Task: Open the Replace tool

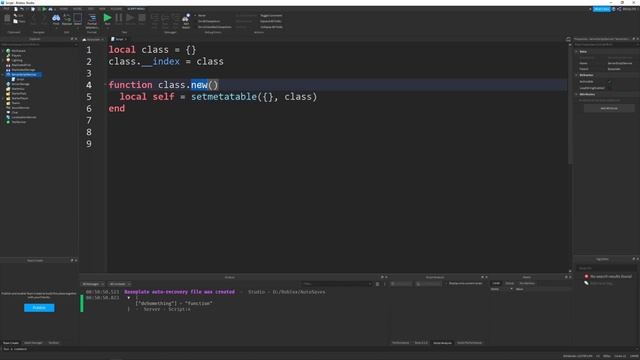Action: click(x=67, y=19)
